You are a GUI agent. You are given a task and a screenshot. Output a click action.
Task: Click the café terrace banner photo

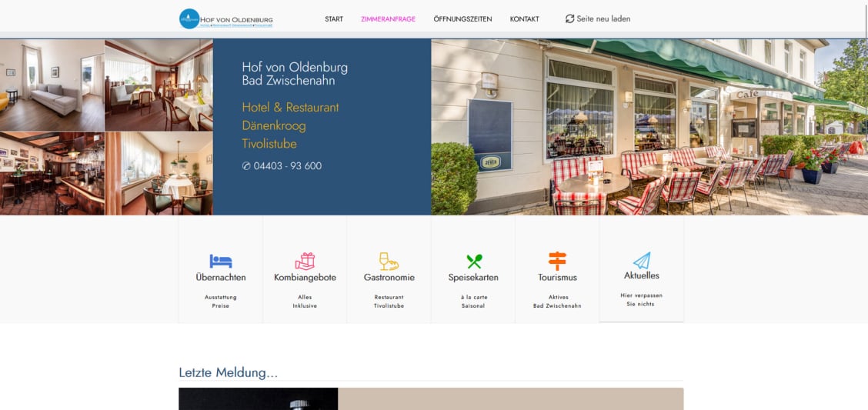[649, 127]
